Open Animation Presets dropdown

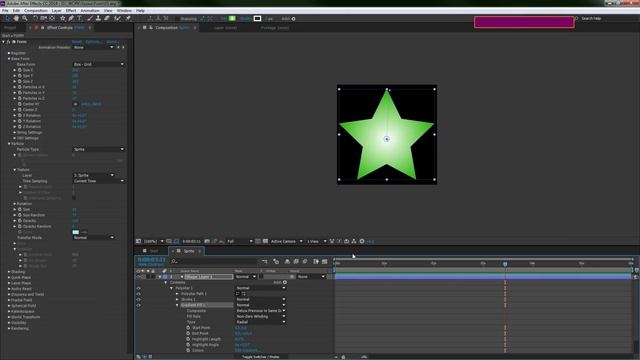93,47
